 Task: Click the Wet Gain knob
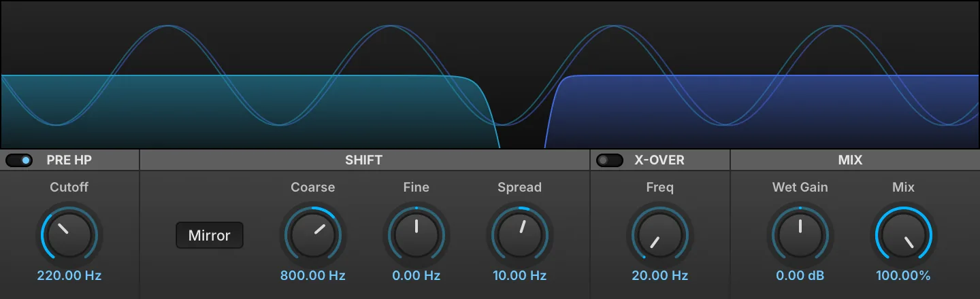[x=800, y=235]
